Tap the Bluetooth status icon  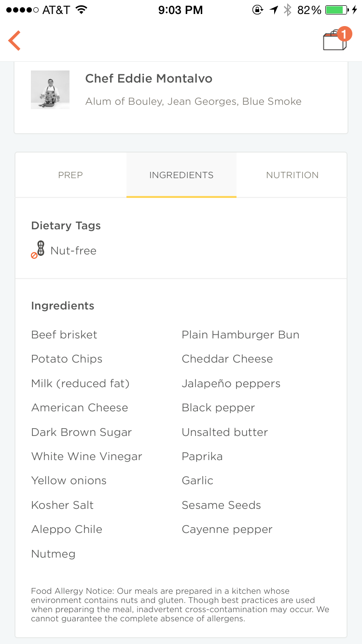point(288,10)
